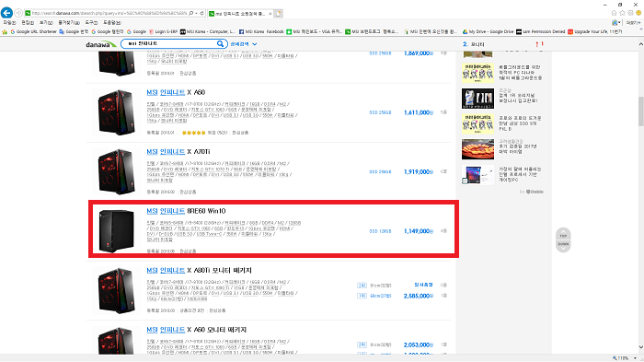Expand the detailed search dropdown next to search box

(x=244, y=44)
